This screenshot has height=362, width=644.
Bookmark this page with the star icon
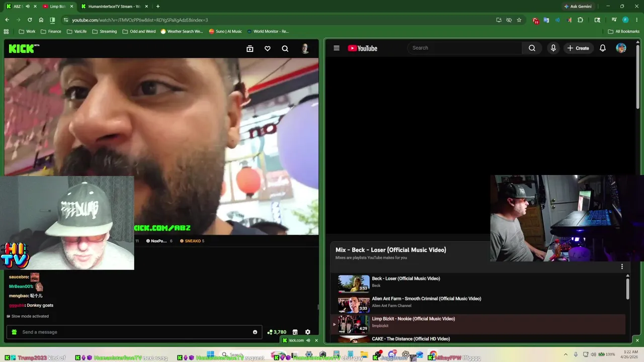point(519,20)
